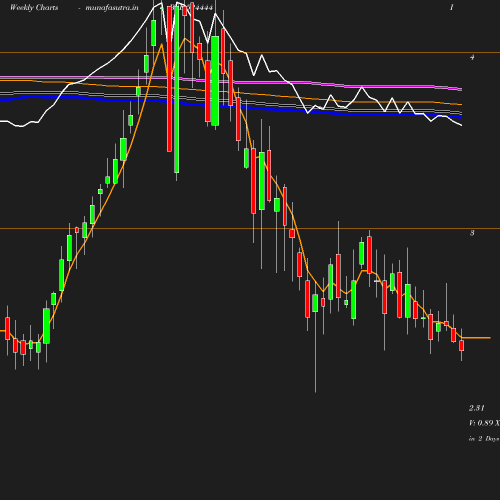Click the price axis label '4'
The width and height of the screenshot is (500, 500).
(472, 57)
